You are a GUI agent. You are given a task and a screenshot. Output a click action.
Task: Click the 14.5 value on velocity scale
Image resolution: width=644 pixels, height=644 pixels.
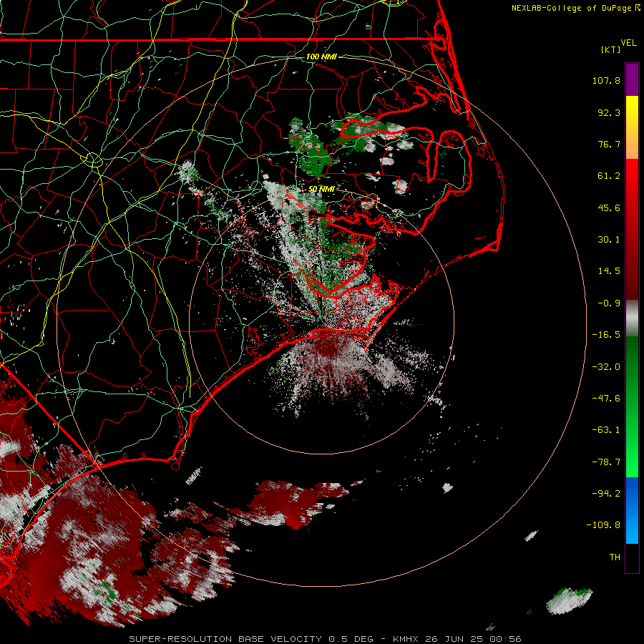tap(609, 271)
